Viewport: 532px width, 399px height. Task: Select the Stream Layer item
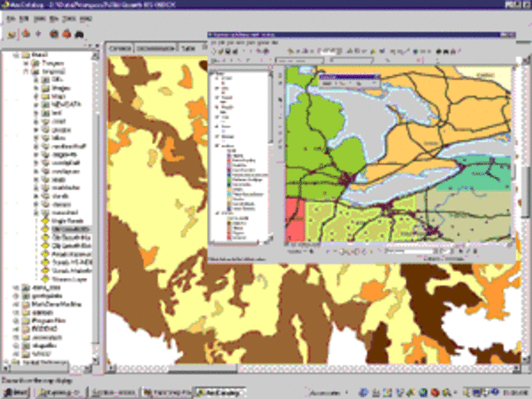point(70,279)
